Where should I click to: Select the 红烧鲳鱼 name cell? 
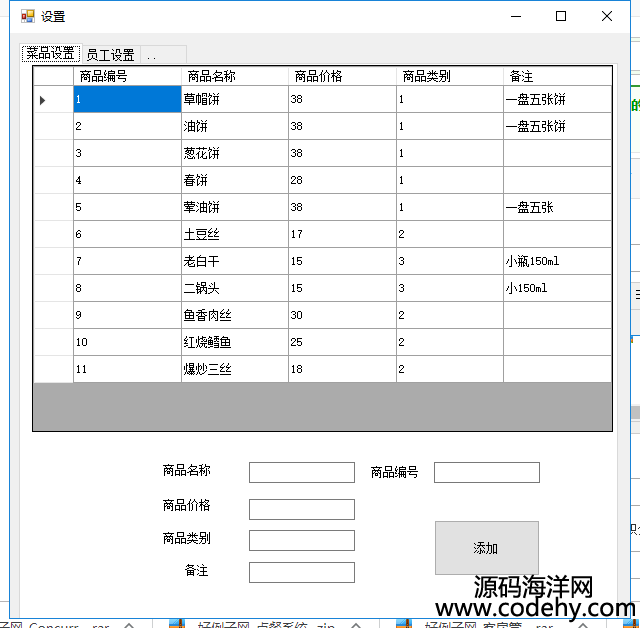pos(235,342)
